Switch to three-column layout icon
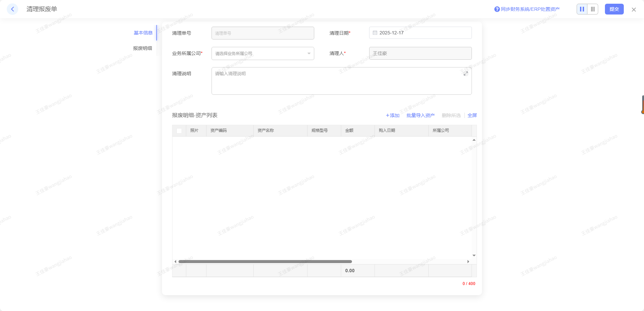644x311 pixels. [x=593, y=9]
